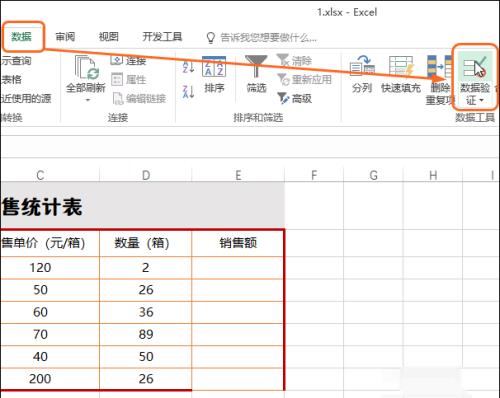
Task: Click the 示查询 show queries option
Action: (x=16, y=61)
